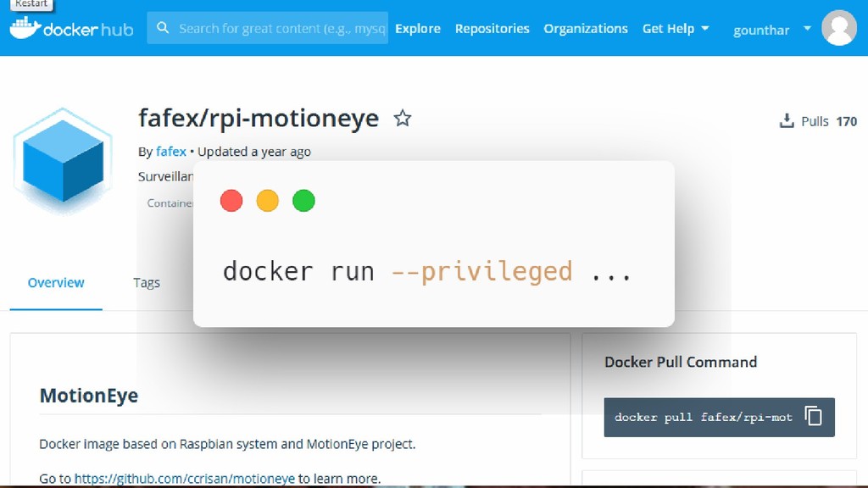
Task: Open the github.com/ccrisan/motioneye link
Action: click(x=184, y=479)
